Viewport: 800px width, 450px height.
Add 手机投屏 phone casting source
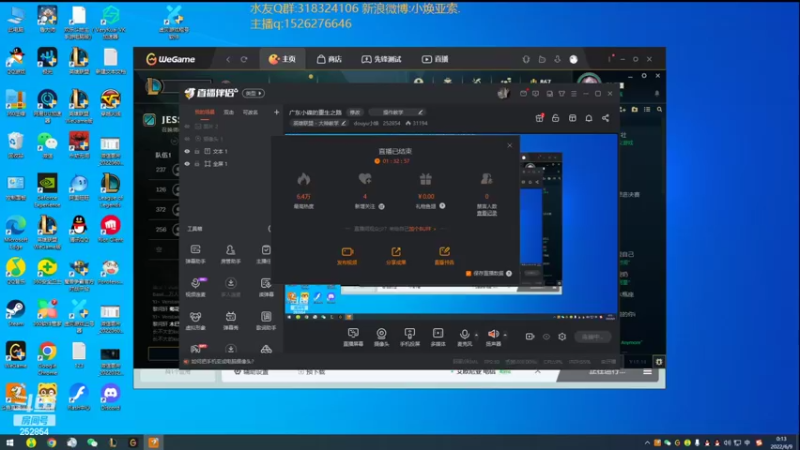point(410,337)
